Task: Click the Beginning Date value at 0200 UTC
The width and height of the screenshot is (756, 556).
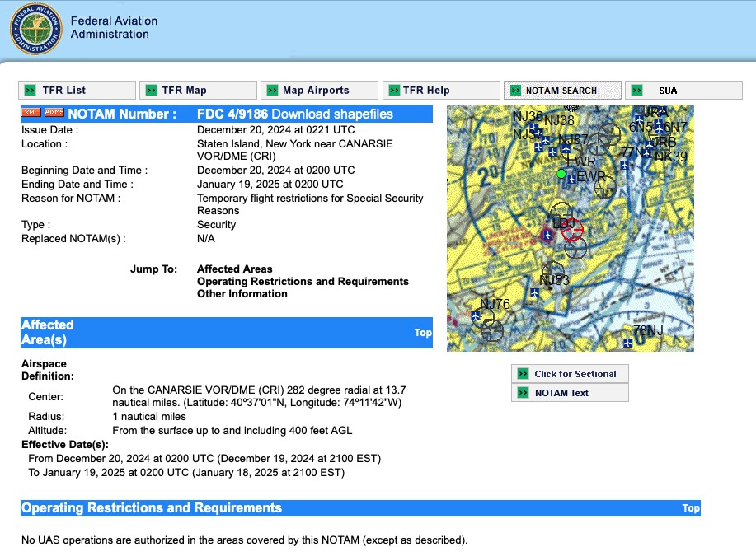Action: [276, 170]
